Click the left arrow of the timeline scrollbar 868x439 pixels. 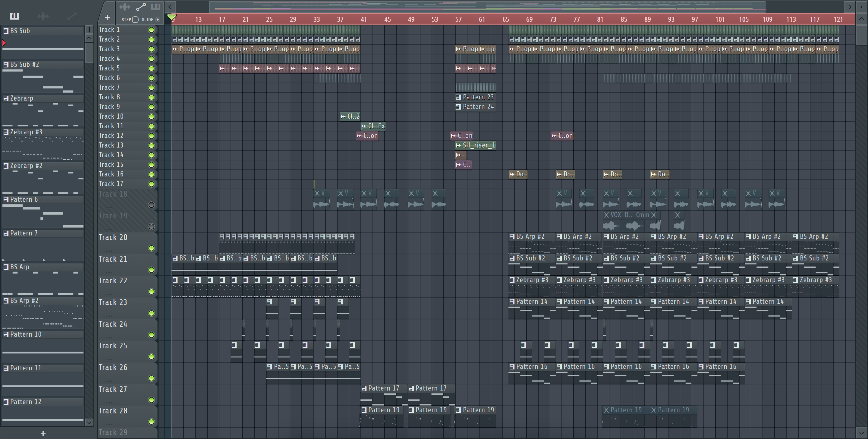click(170, 6)
